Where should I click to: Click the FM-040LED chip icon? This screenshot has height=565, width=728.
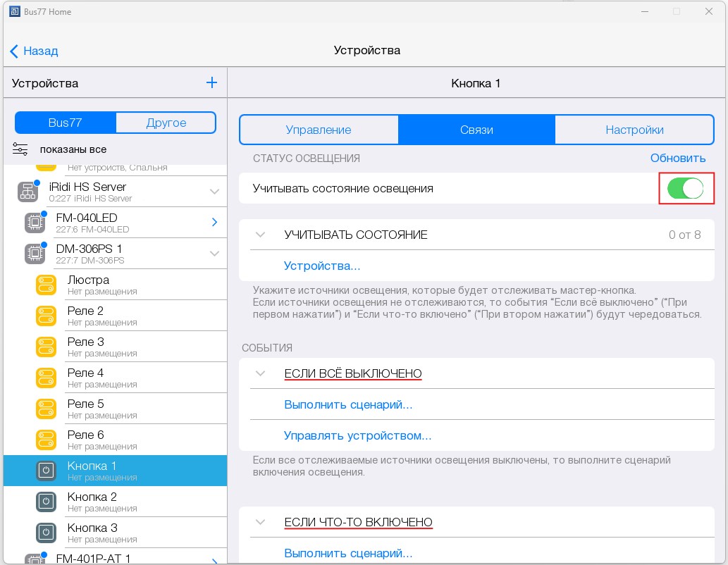pos(35,222)
